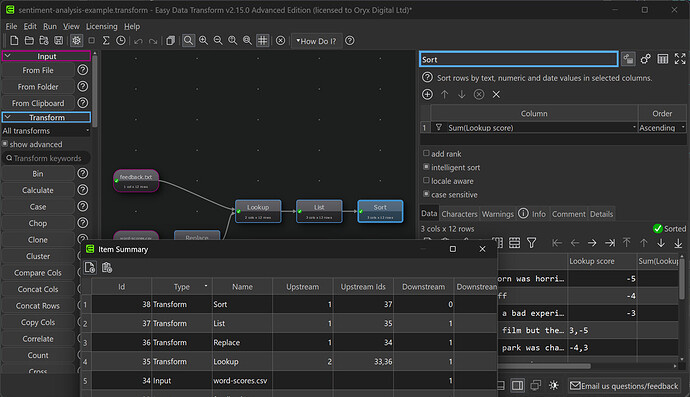Click the Type column header sort arrow
The width and height of the screenshot is (690, 397).
point(206,286)
